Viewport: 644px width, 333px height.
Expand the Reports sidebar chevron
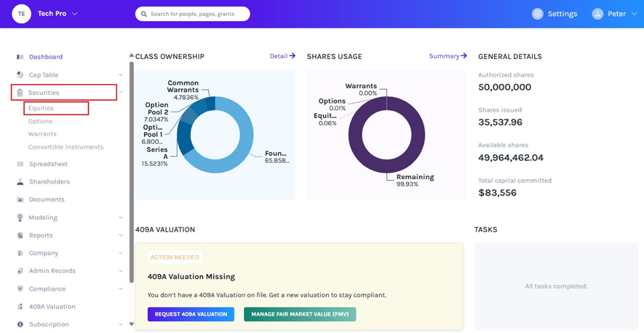(x=120, y=235)
